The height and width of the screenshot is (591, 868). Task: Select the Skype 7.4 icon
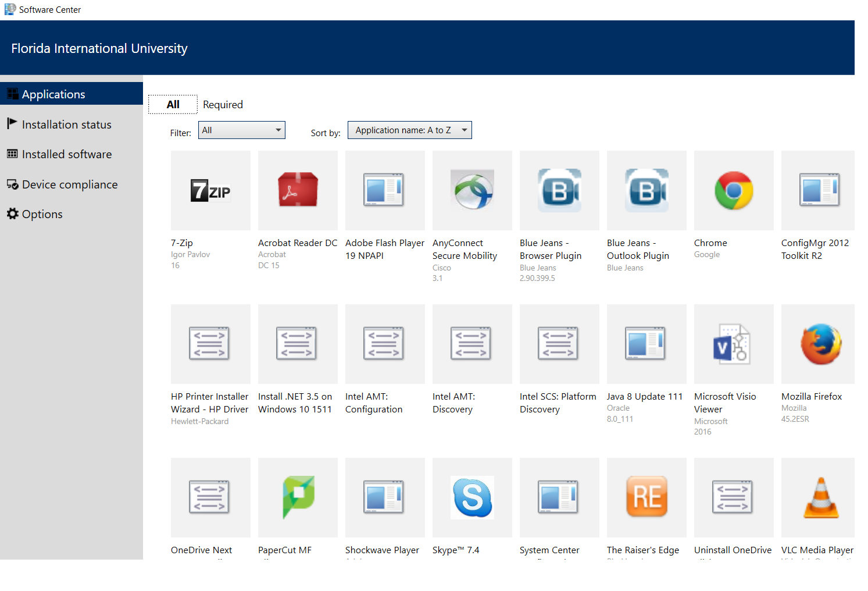tap(472, 498)
